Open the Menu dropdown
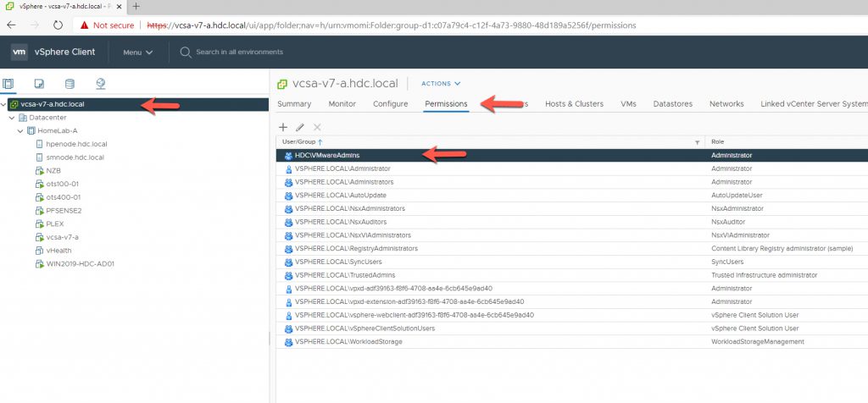Viewport: 868px width, 403px height. [x=137, y=52]
